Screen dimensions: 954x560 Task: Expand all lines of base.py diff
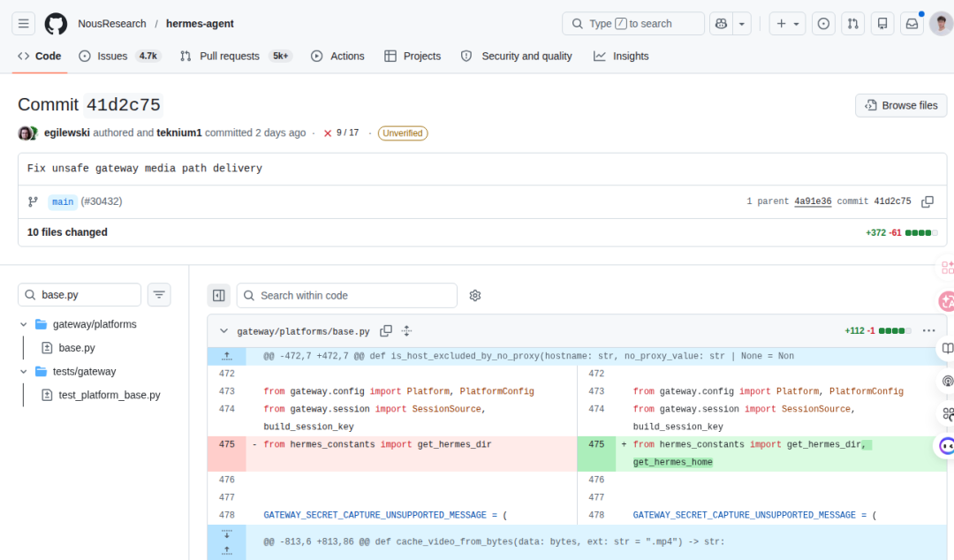coord(407,331)
